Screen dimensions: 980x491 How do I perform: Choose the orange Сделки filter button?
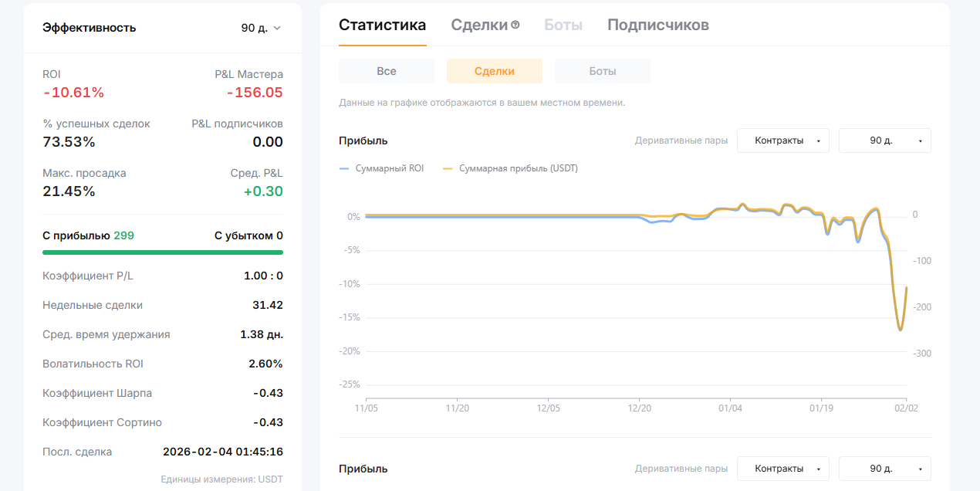[x=494, y=71]
